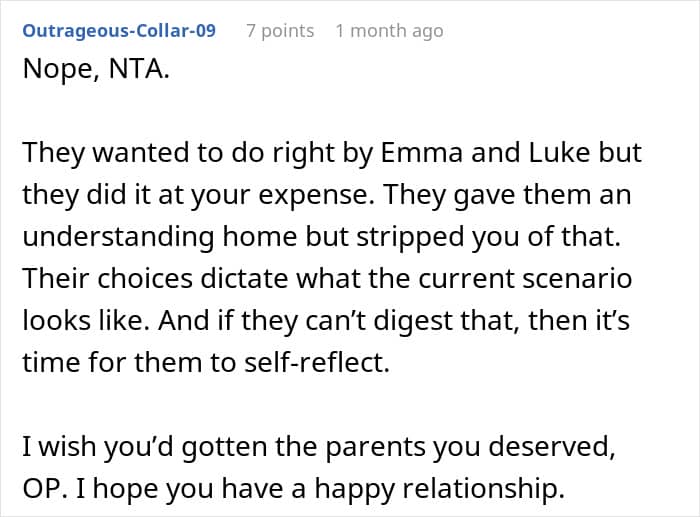Open the Outrageous-Collar-09 user profile
The height and width of the screenshot is (517, 700).
tap(119, 31)
